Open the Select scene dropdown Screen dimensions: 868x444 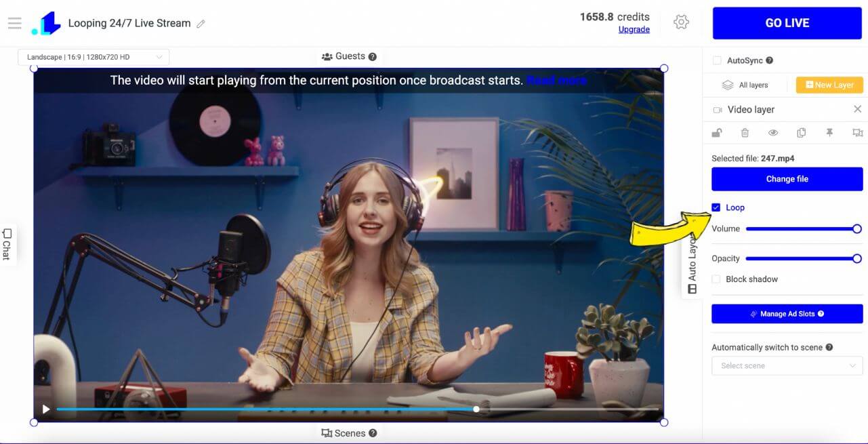coord(787,365)
